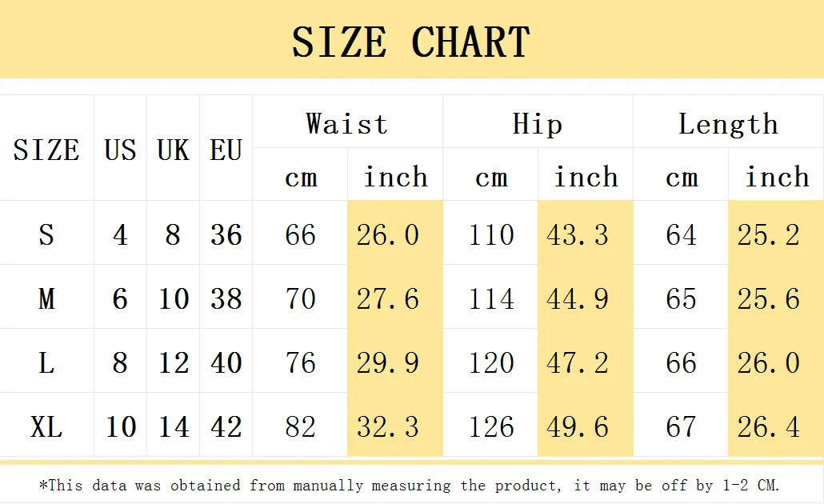Select hip inch value 44.9
Image resolution: width=824 pixels, height=504 pixels.
point(578,298)
